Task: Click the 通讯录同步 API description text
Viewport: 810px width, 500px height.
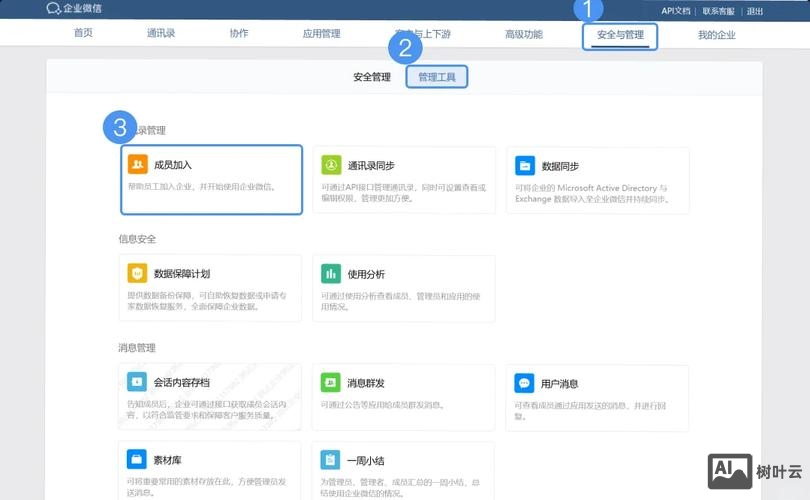Action: pos(403,193)
